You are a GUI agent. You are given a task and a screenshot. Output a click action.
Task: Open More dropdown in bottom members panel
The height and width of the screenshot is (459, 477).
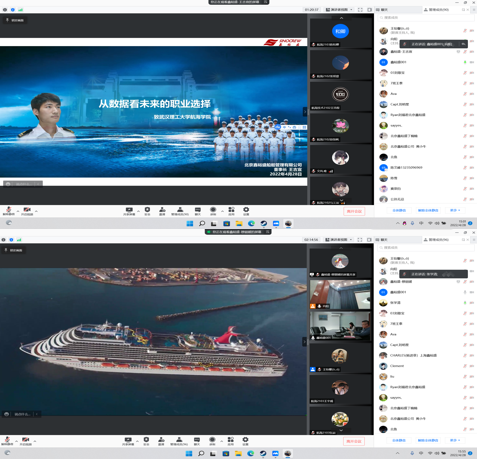pyautogui.click(x=455, y=440)
